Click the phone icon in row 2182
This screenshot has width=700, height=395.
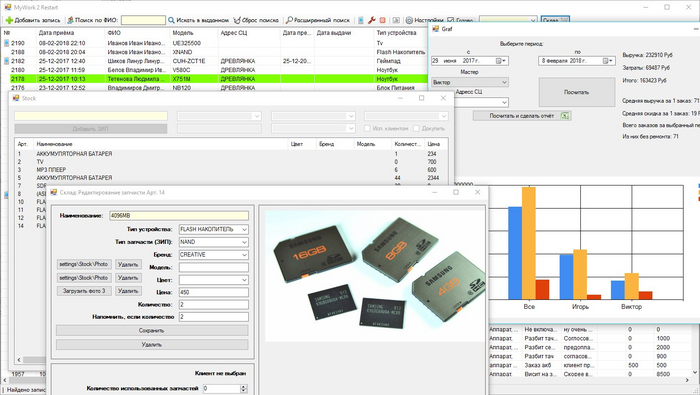7,61
